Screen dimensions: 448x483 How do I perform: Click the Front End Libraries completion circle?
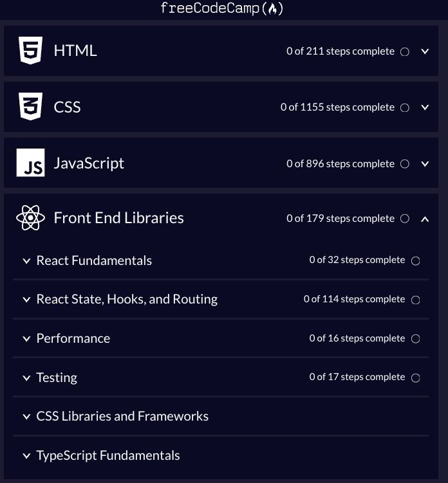tap(404, 219)
